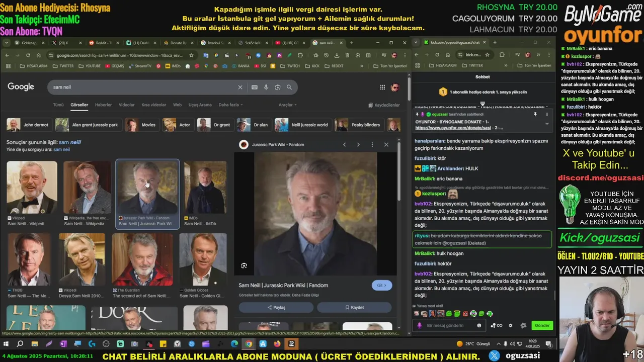Open Extensions puzzle icon in left browser
Viewport: 644px width, 362px height.
pos(300,55)
